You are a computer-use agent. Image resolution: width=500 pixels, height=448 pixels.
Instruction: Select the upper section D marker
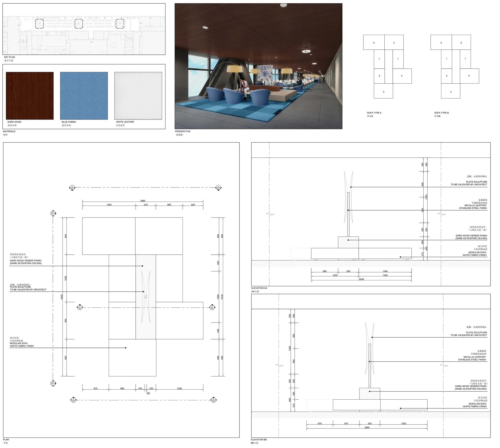tap(53, 213)
